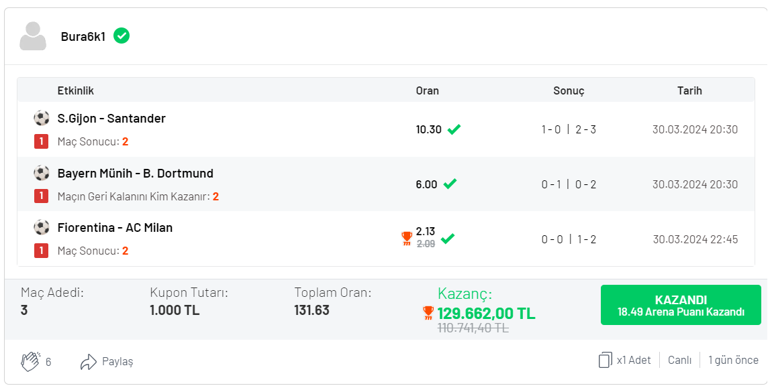This screenshot has width=770, height=388.
Task: Click the green checkmark next to 6.00 odds
Action: click(x=450, y=184)
